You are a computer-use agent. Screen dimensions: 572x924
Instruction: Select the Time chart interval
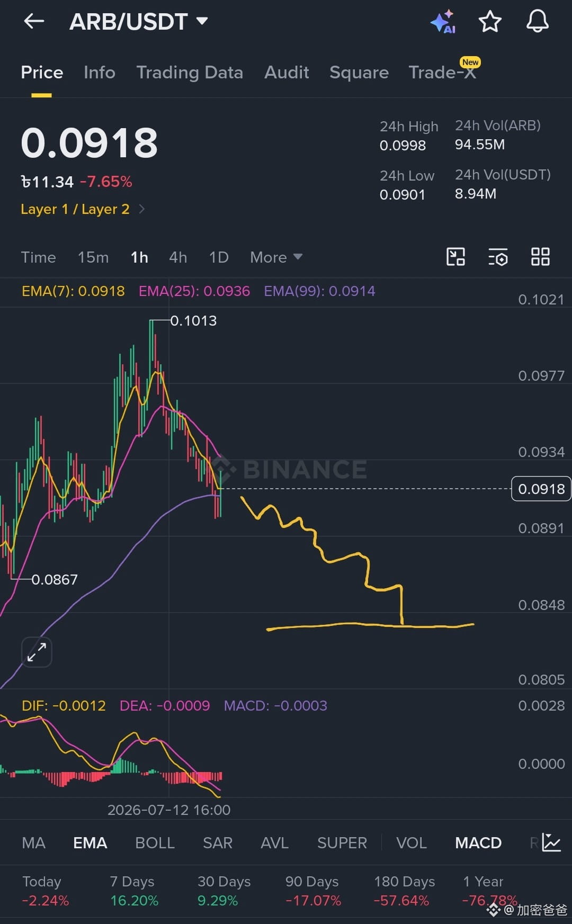coord(38,257)
